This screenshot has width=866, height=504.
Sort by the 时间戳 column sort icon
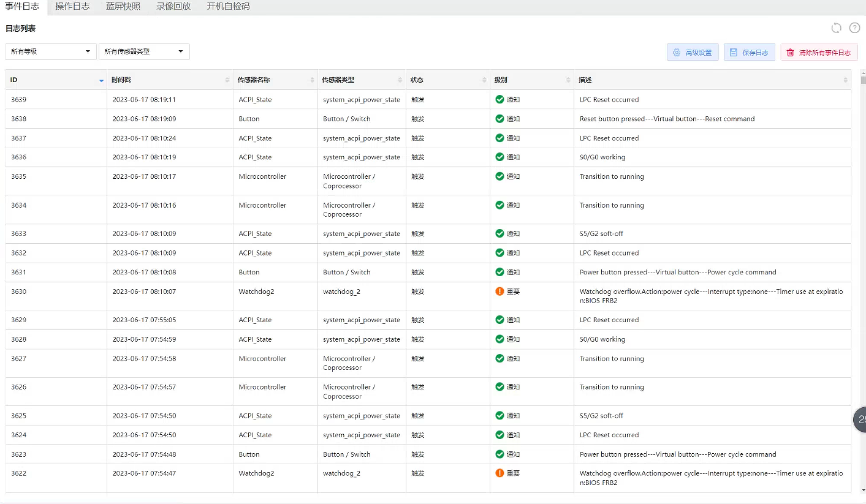point(227,80)
